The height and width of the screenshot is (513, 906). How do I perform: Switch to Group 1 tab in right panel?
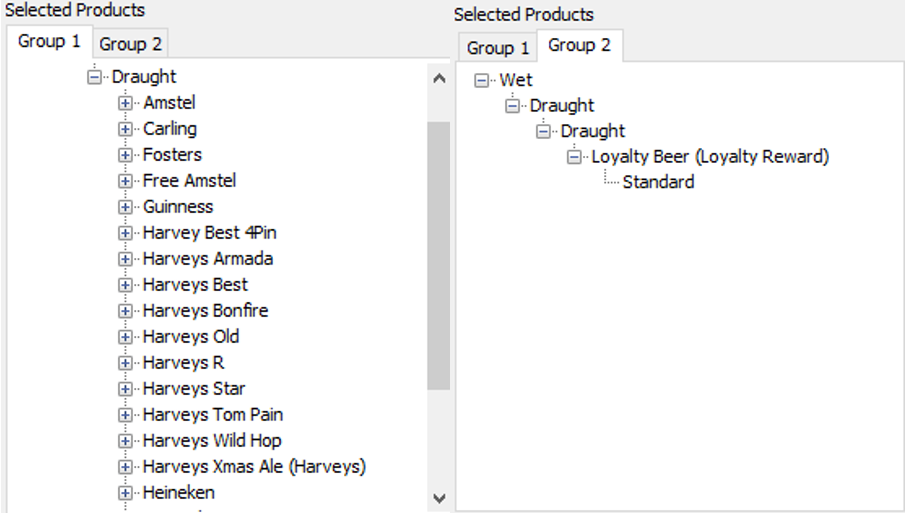498,47
